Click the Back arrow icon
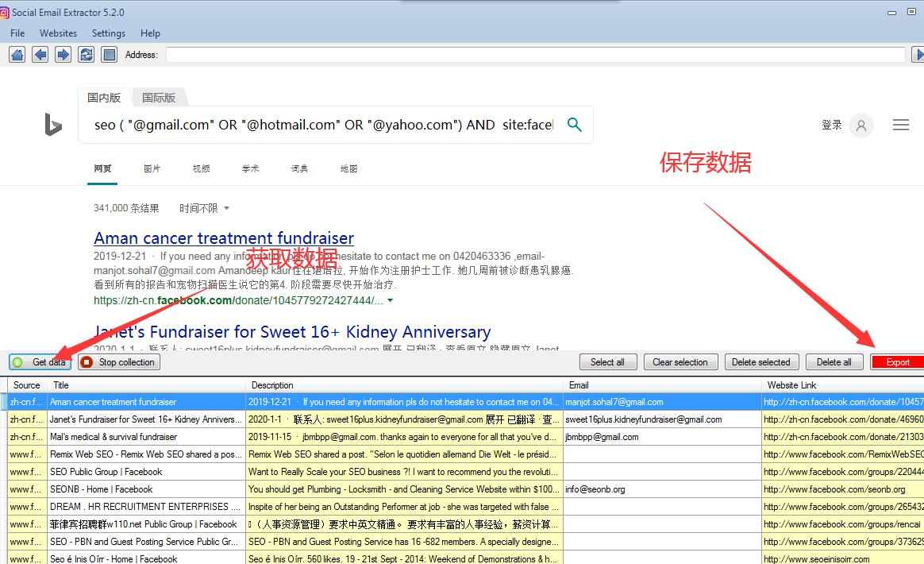The height and width of the screenshot is (564, 924). tap(40, 54)
